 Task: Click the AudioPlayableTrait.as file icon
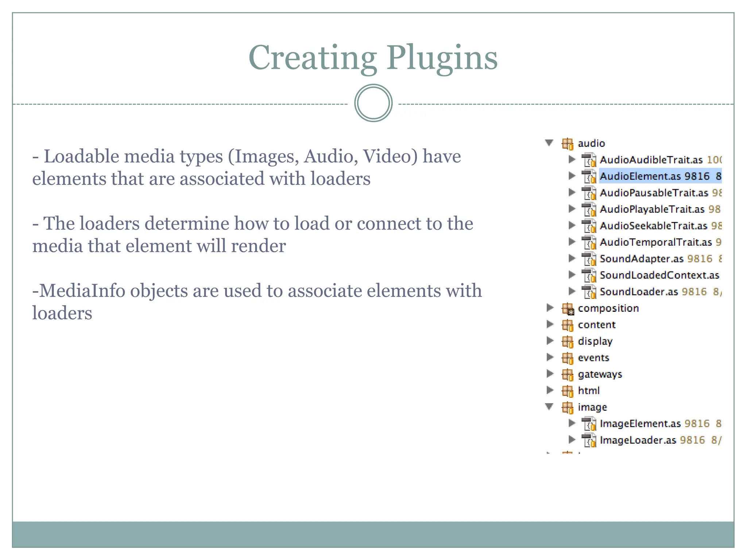[589, 210]
